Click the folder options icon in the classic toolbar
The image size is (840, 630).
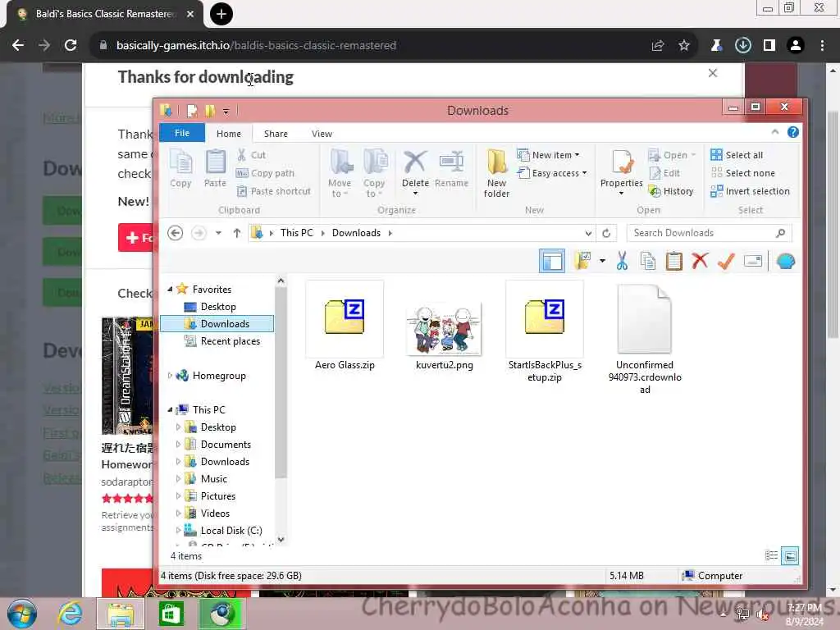point(582,262)
